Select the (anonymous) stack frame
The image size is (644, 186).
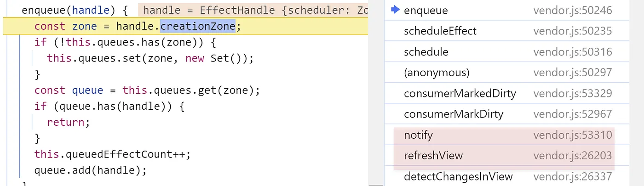[x=507, y=72]
